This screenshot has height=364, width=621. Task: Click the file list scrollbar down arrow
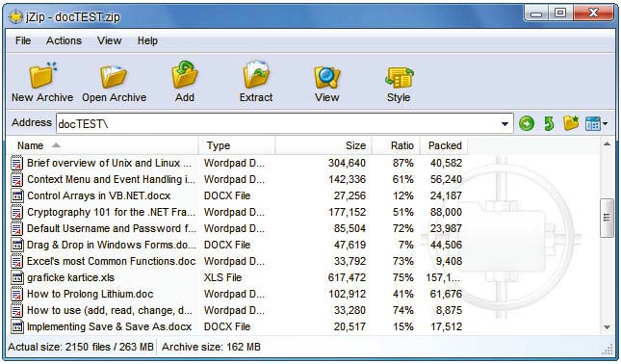(607, 327)
